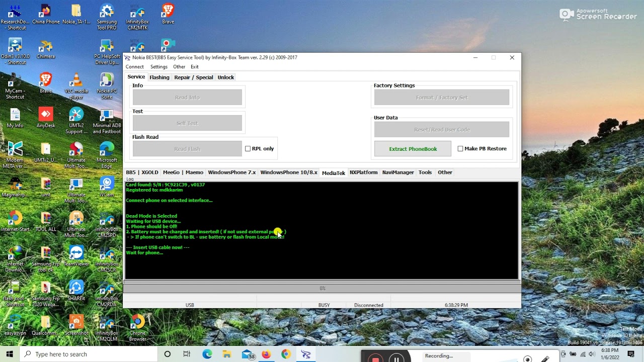
Task: Click the Read Flash button
Action: coord(187,149)
